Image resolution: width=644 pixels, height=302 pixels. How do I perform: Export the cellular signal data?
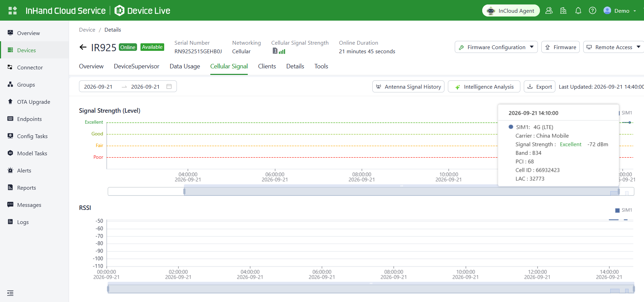[x=539, y=87]
